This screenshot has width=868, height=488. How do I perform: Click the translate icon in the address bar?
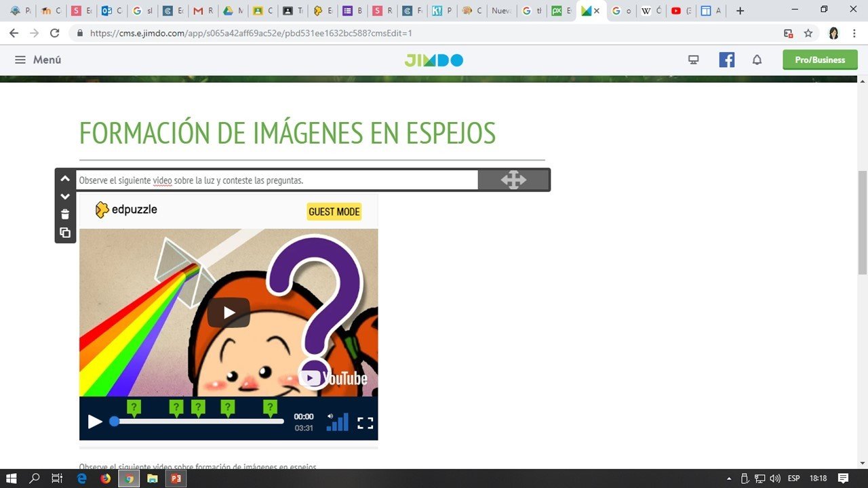788,33
